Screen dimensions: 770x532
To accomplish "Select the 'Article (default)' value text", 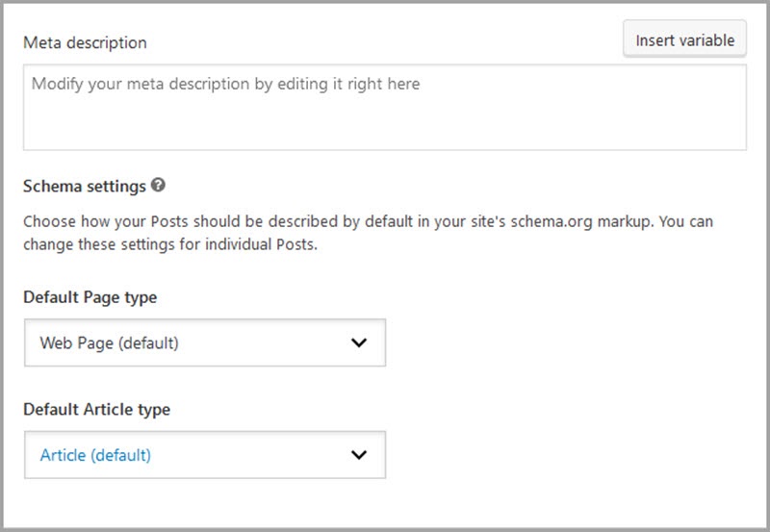I will coord(95,455).
